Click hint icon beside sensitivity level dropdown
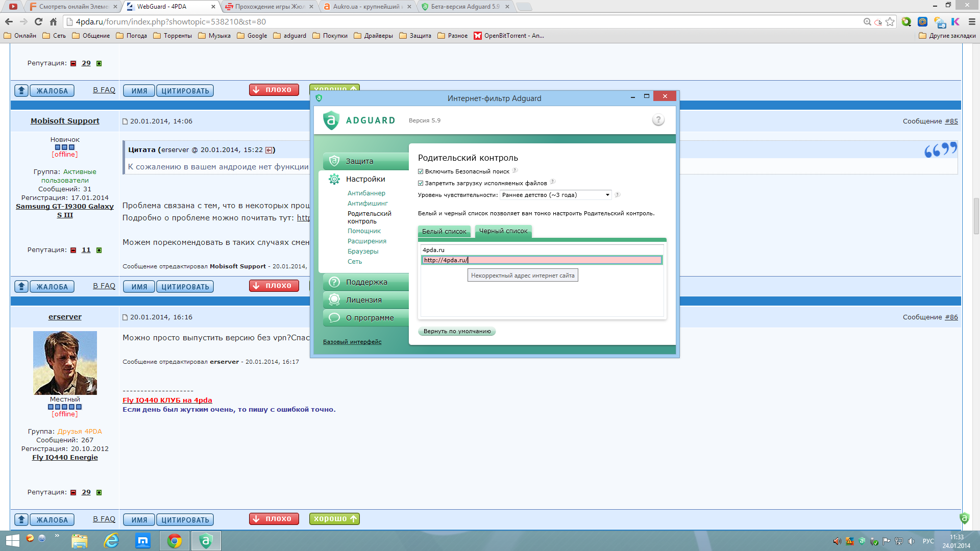This screenshot has height=551, width=980. 617,194
